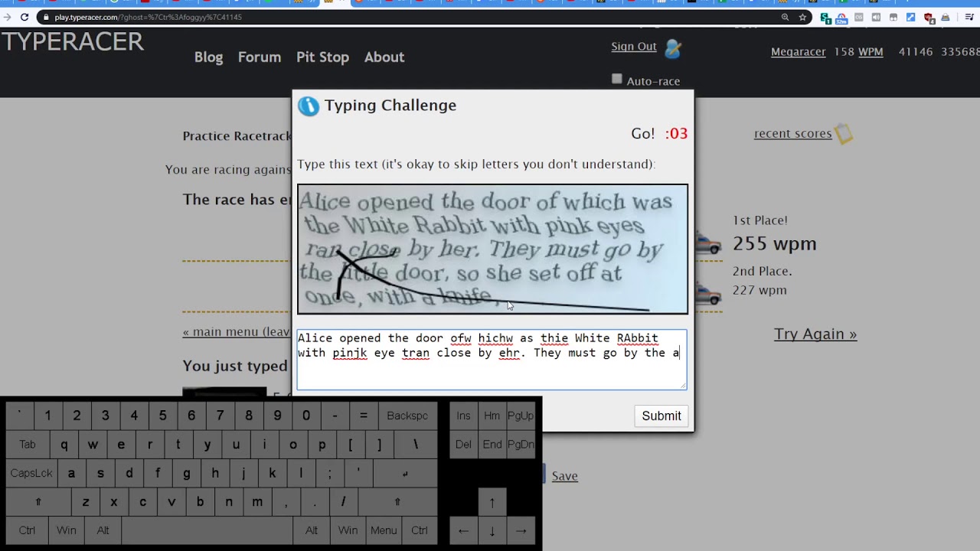This screenshot has width=980, height=551.
Task: Click the TYPERACER logo
Action: tap(73, 42)
